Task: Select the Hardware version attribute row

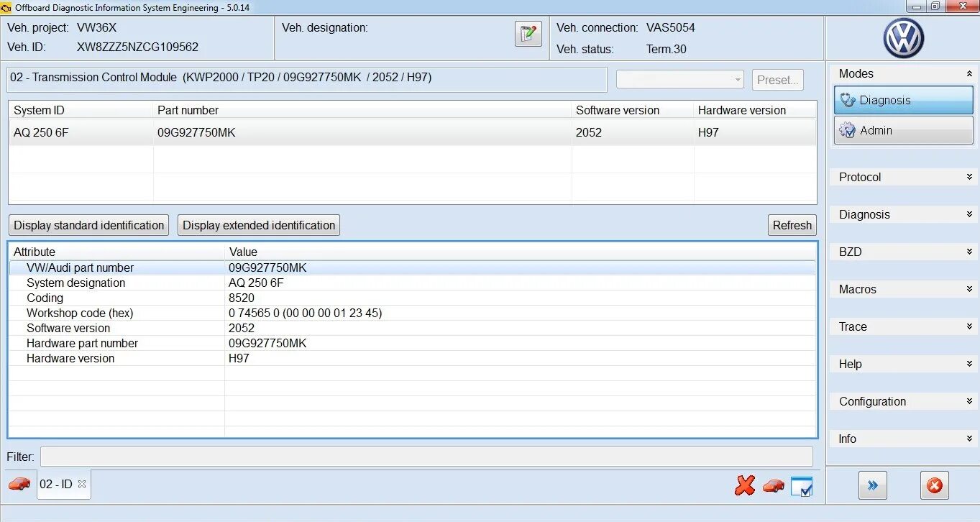Action: (x=413, y=358)
